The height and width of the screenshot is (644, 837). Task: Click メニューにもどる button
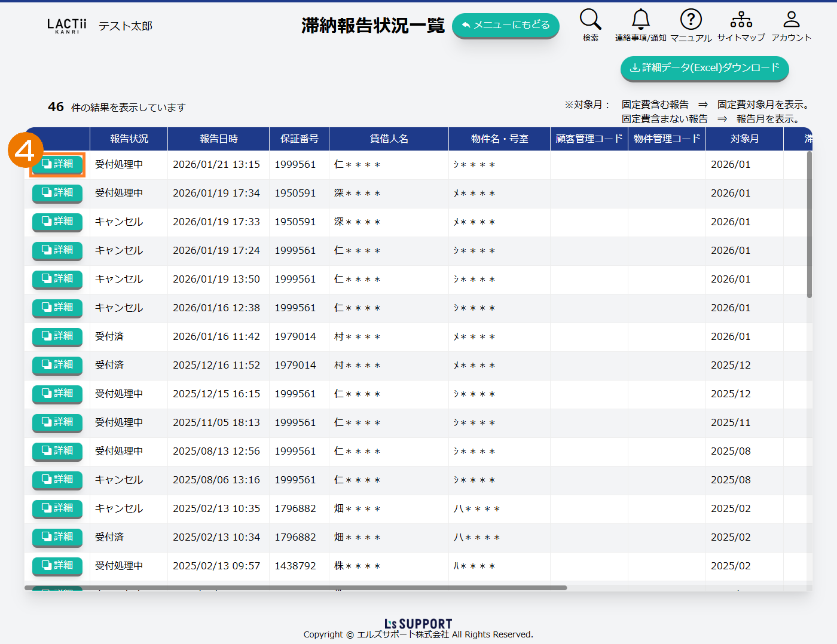pos(505,25)
